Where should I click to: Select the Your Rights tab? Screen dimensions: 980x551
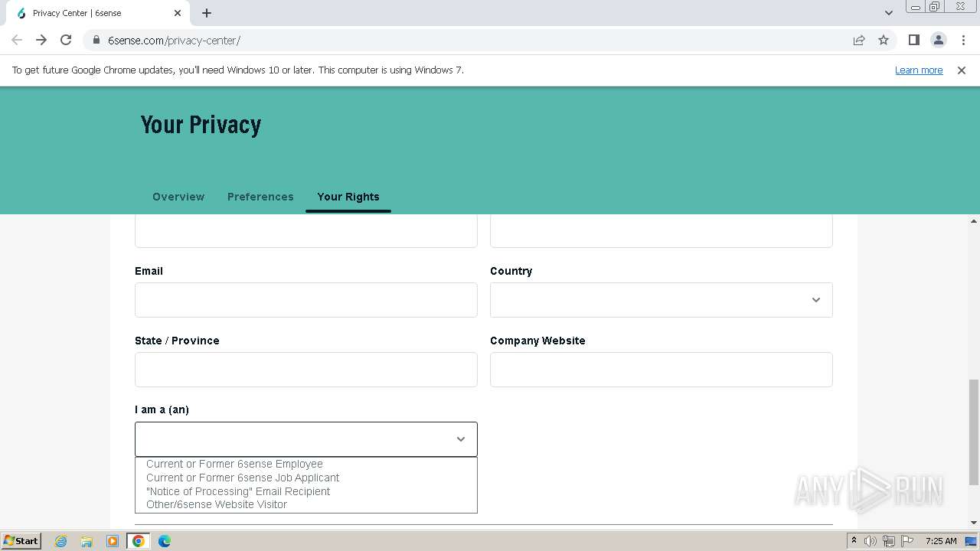[x=348, y=197]
